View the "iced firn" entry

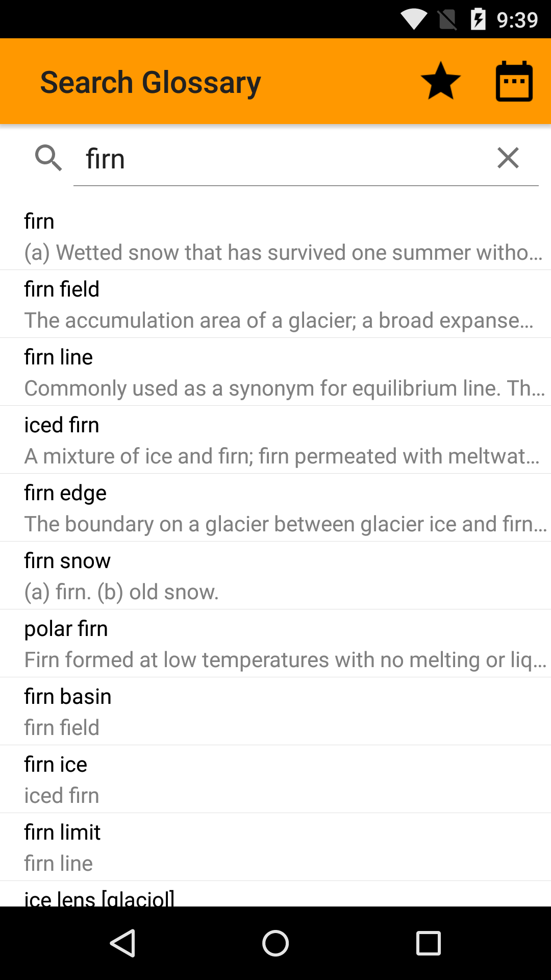275,440
